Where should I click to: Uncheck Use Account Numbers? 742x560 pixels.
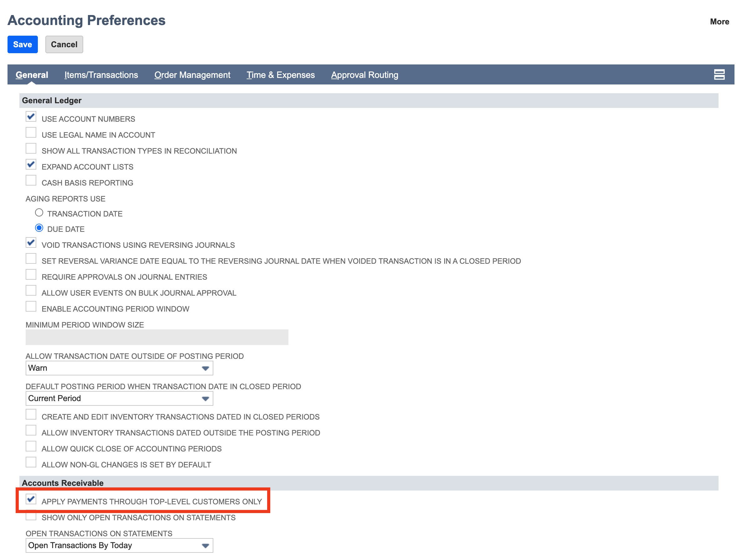click(x=31, y=116)
